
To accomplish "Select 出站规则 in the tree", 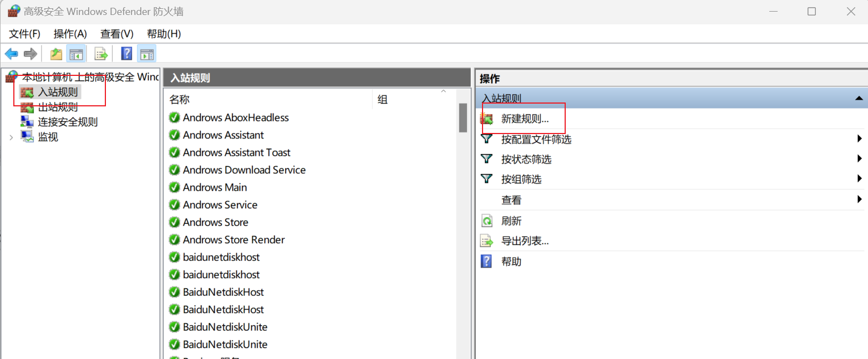I will 58,107.
